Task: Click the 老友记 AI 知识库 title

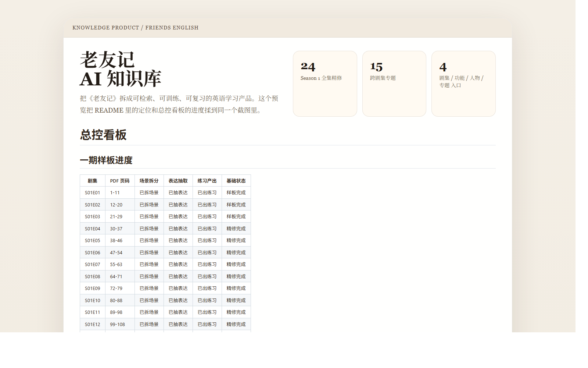Action: tap(121, 69)
